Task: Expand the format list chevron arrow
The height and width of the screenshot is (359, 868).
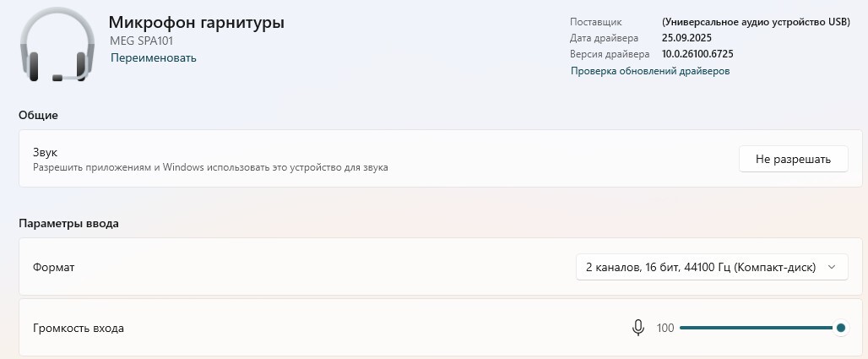Action: click(831, 268)
